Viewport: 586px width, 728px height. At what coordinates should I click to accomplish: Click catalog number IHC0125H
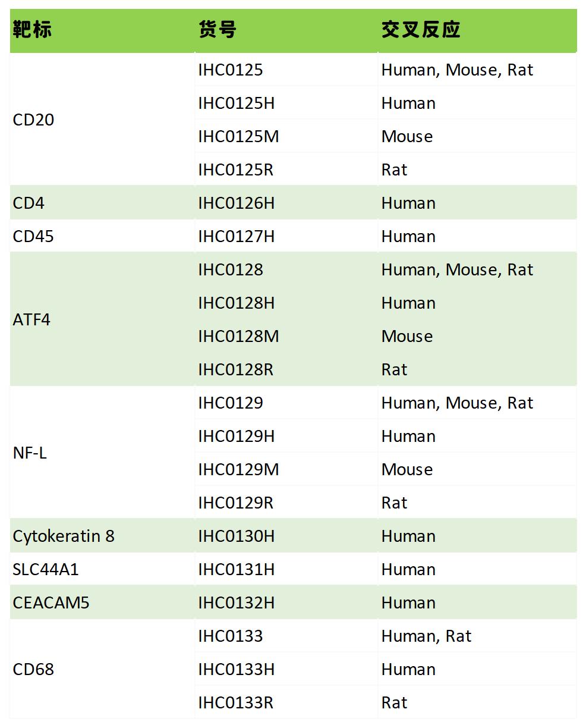tap(237, 103)
